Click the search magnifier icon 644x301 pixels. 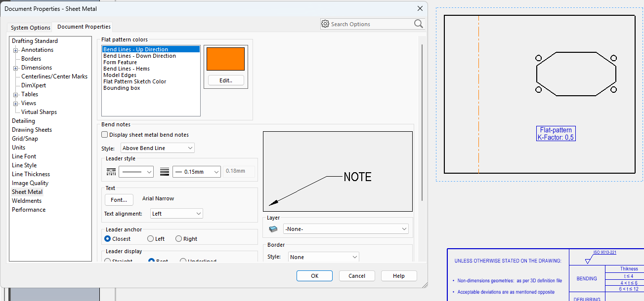(x=418, y=24)
